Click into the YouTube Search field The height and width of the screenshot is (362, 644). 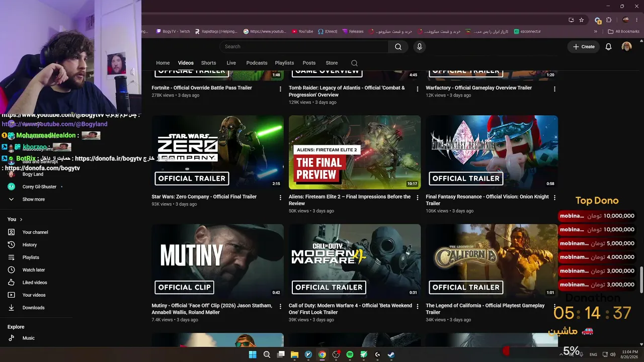pos(304,47)
